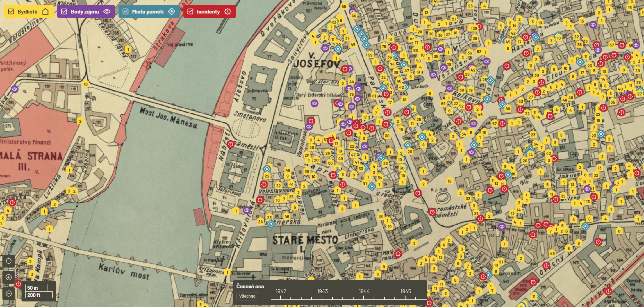Open red incident marker beside H.J. Hus label
This screenshot has height=307, width=644.
[x=418, y=193]
